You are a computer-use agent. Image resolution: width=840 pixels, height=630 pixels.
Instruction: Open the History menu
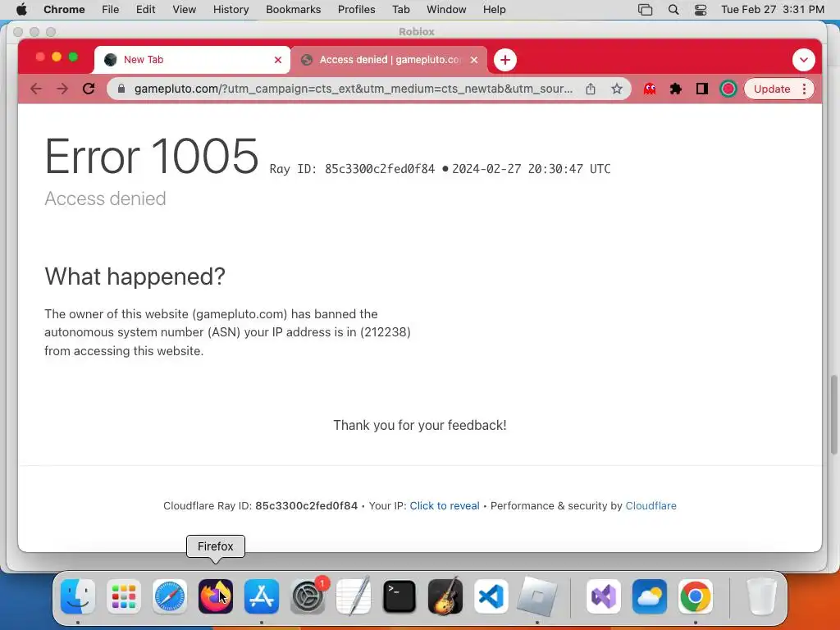coord(231,10)
